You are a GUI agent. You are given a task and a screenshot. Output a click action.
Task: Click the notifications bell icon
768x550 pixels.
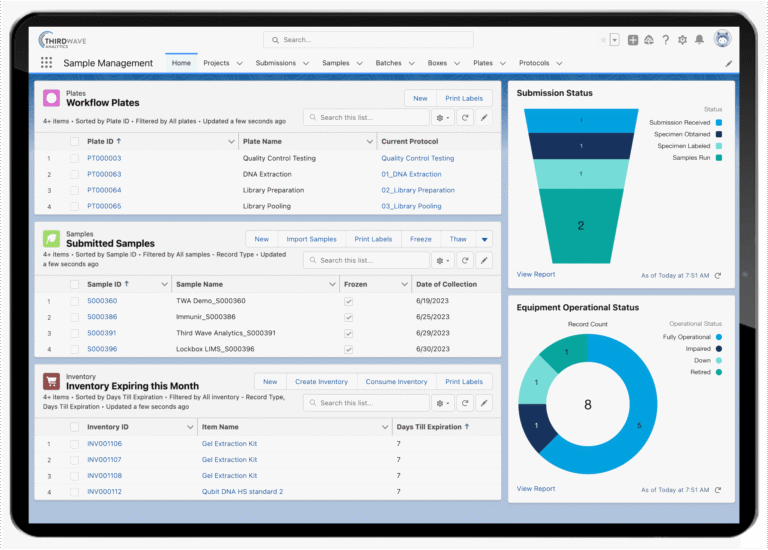pyautogui.click(x=699, y=40)
